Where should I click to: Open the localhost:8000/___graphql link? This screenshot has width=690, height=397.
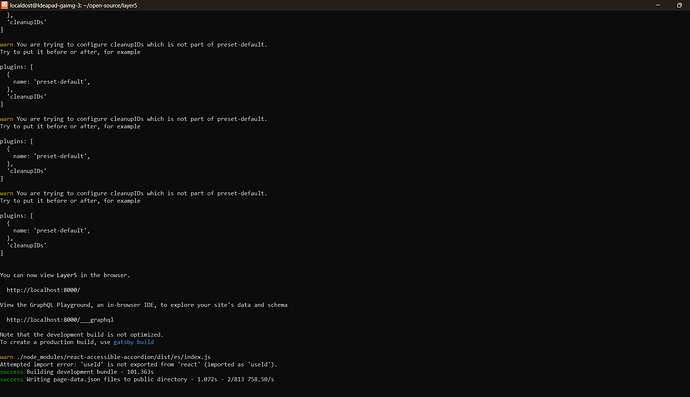tap(60, 320)
